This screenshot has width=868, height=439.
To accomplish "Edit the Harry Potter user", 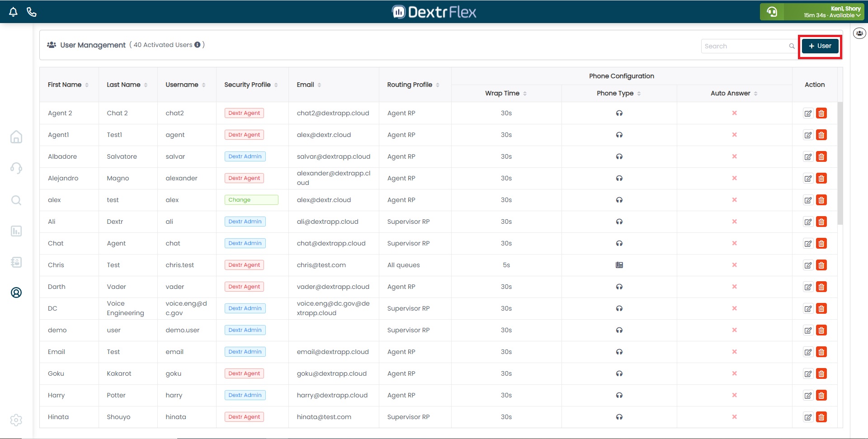I will click(808, 396).
